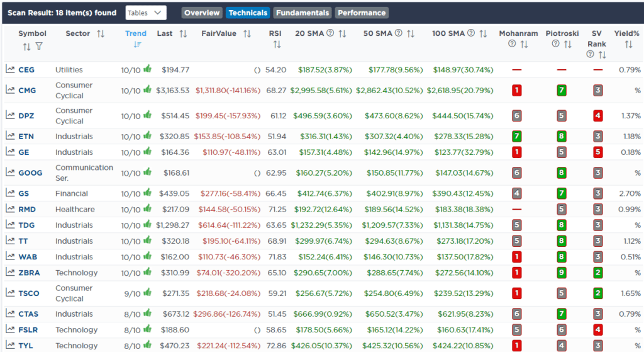
Task: Sort by Yield% arrows
Action: pyautogui.click(x=628, y=45)
